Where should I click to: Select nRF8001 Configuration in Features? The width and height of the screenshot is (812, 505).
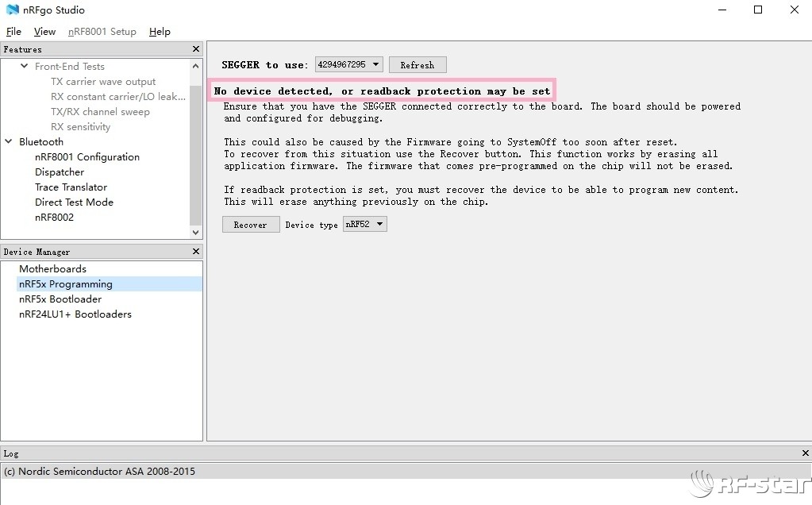[x=87, y=157]
